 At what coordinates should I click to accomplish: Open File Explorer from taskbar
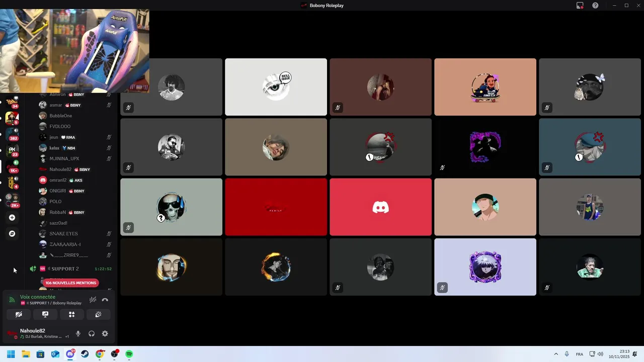pos(26,354)
